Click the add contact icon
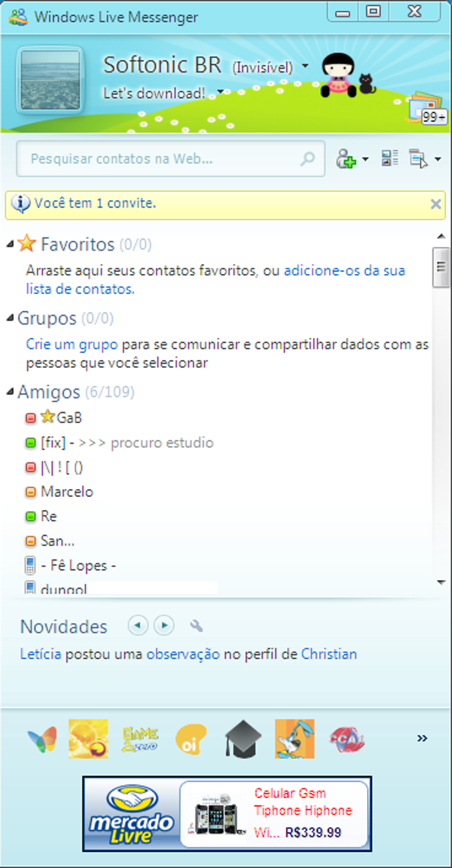 point(346,158)
